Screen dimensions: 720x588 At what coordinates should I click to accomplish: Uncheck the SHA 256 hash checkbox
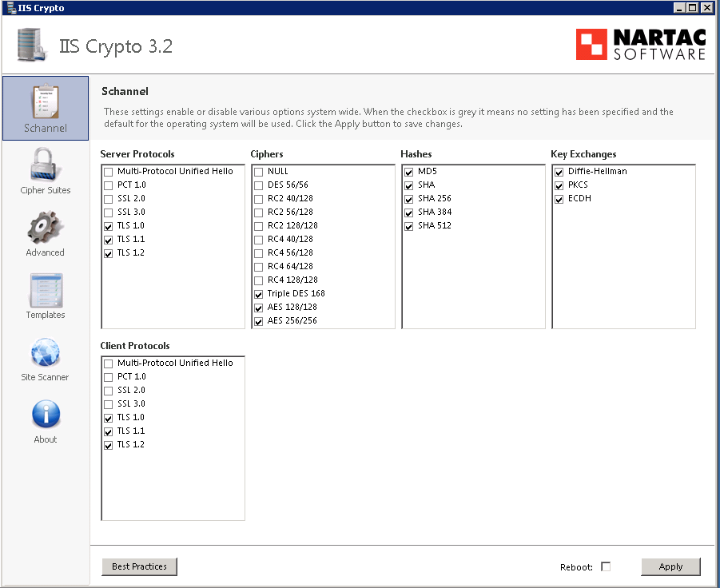point(408,199)
